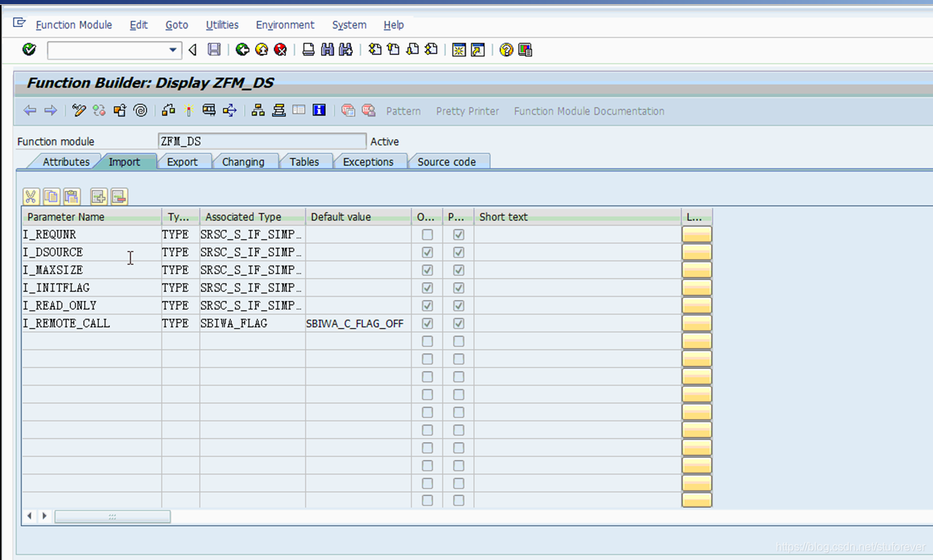Screen dimensions: 933x560
Task: Click the Insert Row icon above the table
Action: [x=99, y=197]
